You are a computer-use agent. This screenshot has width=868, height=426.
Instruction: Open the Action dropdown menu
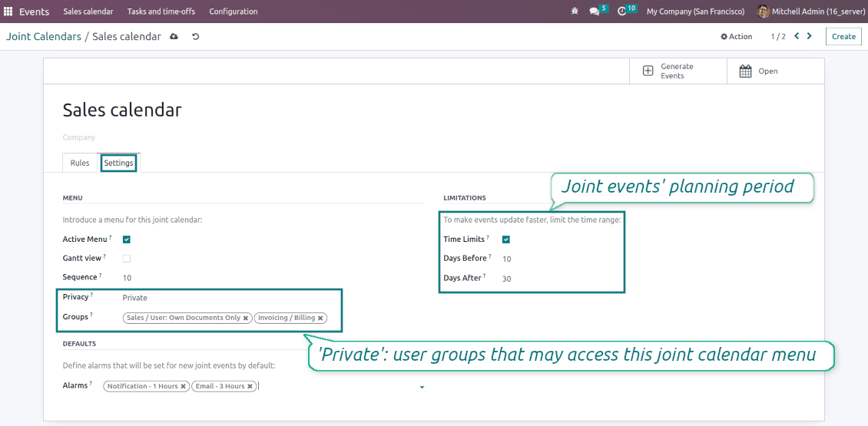[736, 37]
